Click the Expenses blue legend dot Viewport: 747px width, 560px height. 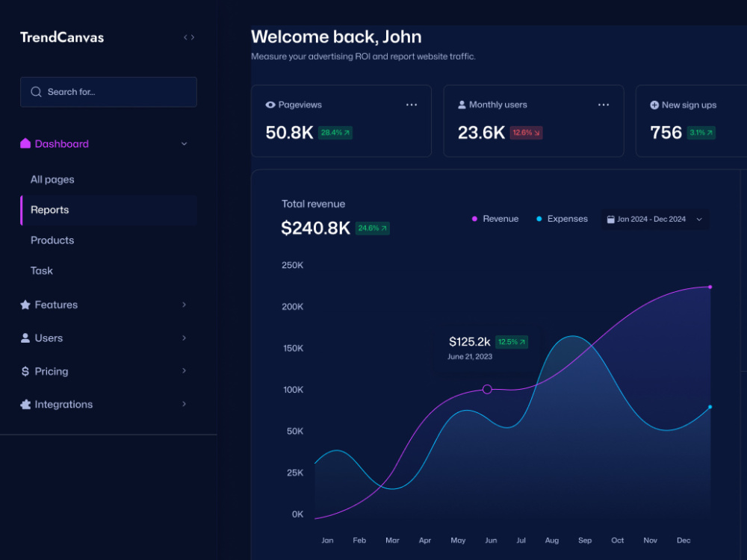pos(539,219)
